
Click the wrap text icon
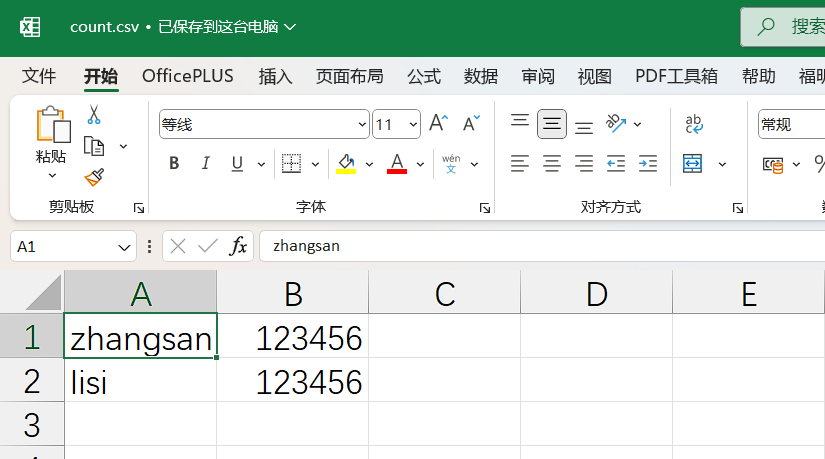tap(694, 124)
